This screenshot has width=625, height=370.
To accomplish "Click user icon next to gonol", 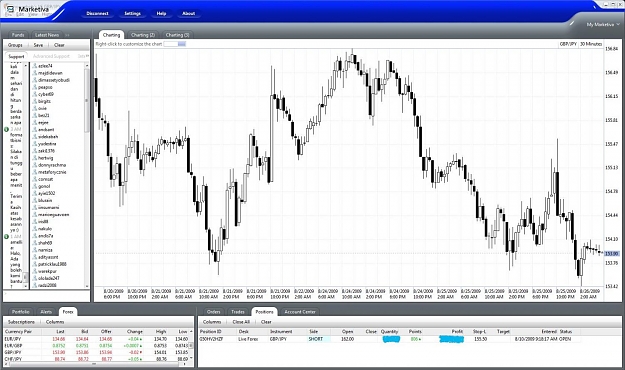I will 35,186.
